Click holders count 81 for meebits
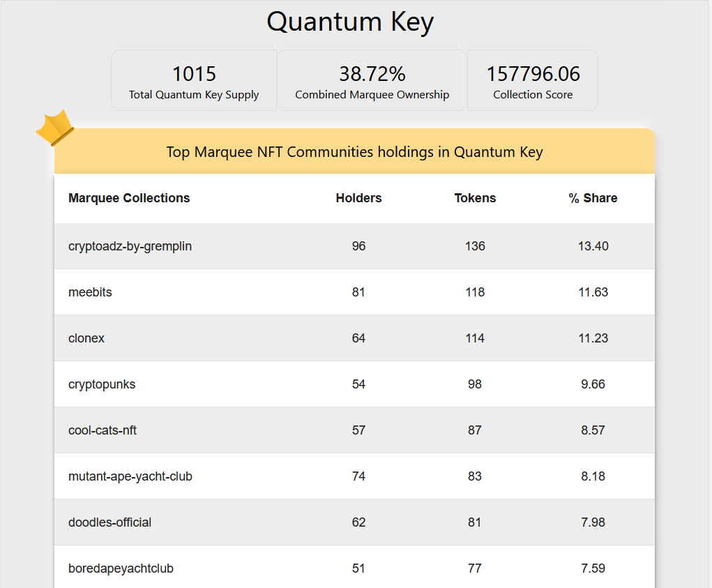 click(x=358, y=292)
